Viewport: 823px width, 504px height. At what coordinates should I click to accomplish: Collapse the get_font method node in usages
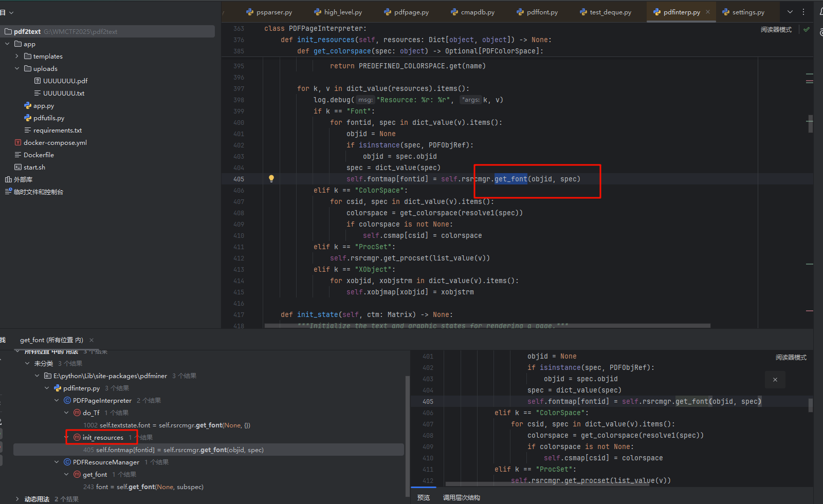[66, 475]
